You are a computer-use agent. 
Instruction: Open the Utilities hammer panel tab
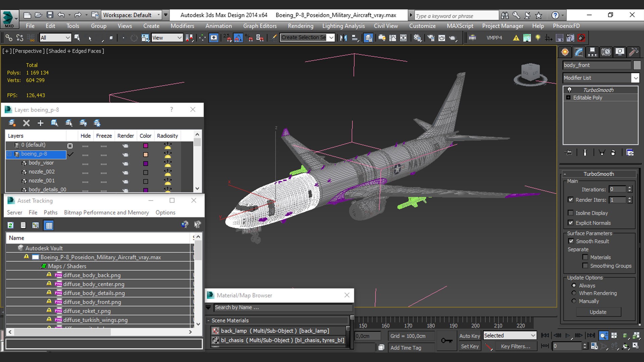coord(633,52)
